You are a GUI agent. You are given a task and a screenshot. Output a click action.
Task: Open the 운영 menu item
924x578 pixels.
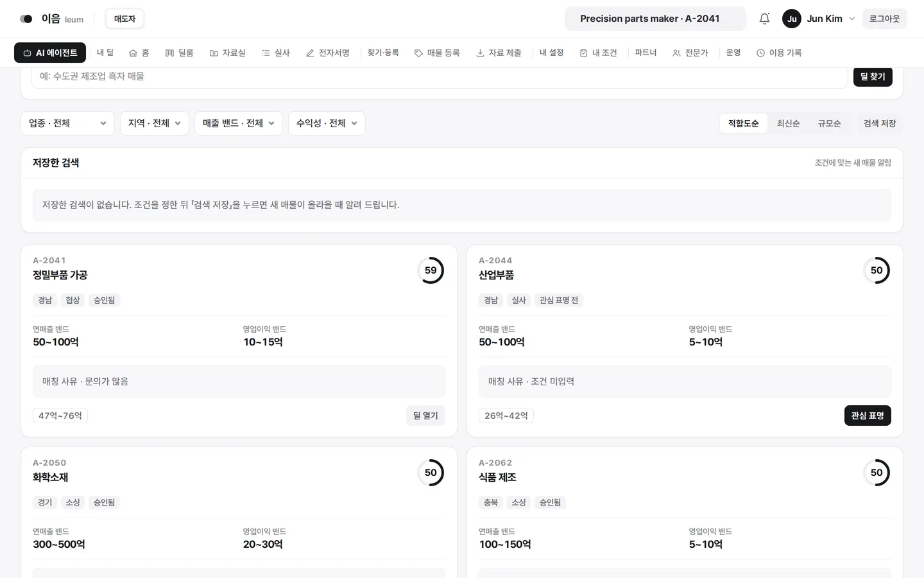(733, 53)
